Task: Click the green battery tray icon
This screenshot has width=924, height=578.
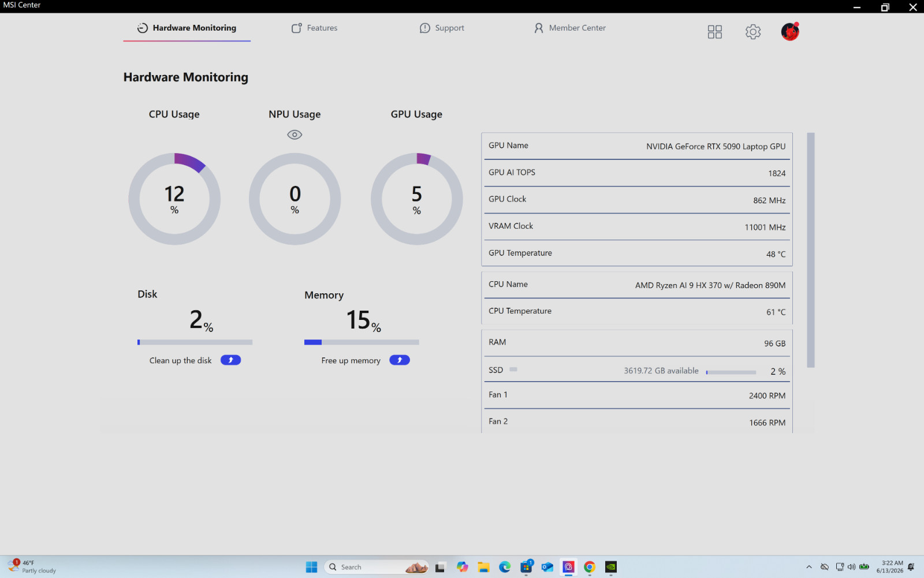Action: click(x=865, y=567)
